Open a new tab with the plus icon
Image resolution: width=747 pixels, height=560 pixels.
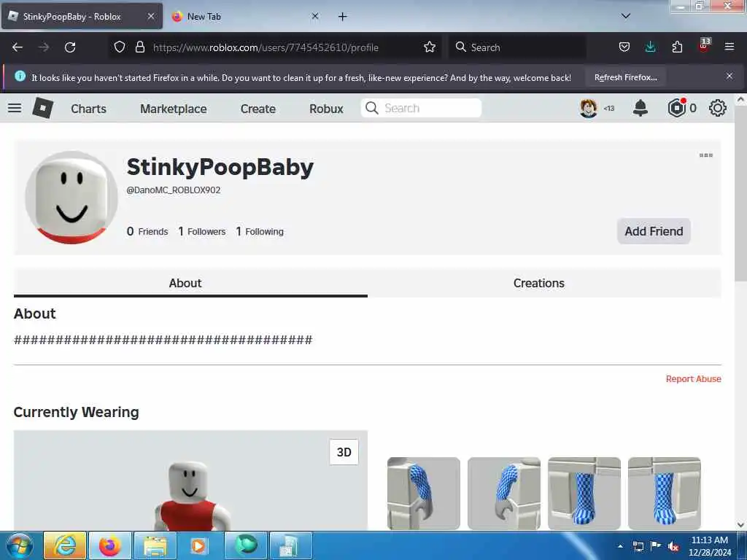point(343,17)
